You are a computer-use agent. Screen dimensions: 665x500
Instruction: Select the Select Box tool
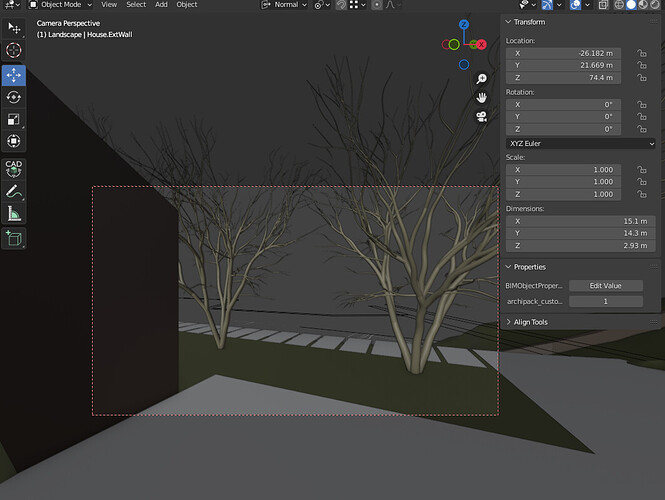(14, 28)
